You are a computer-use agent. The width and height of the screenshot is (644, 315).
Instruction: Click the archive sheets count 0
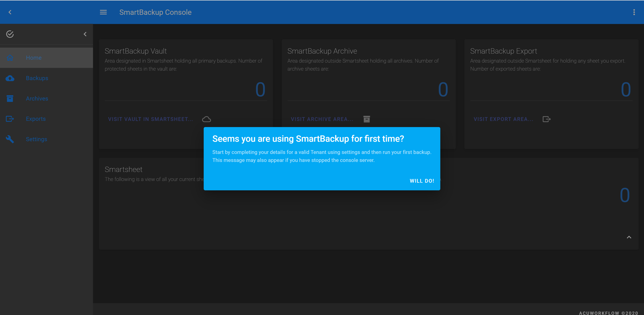click(443, 89)
